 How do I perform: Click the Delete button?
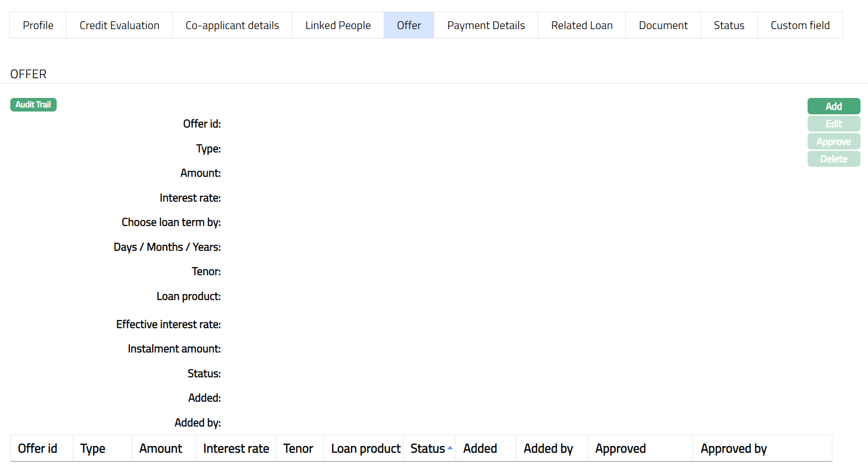click(833, 159)
